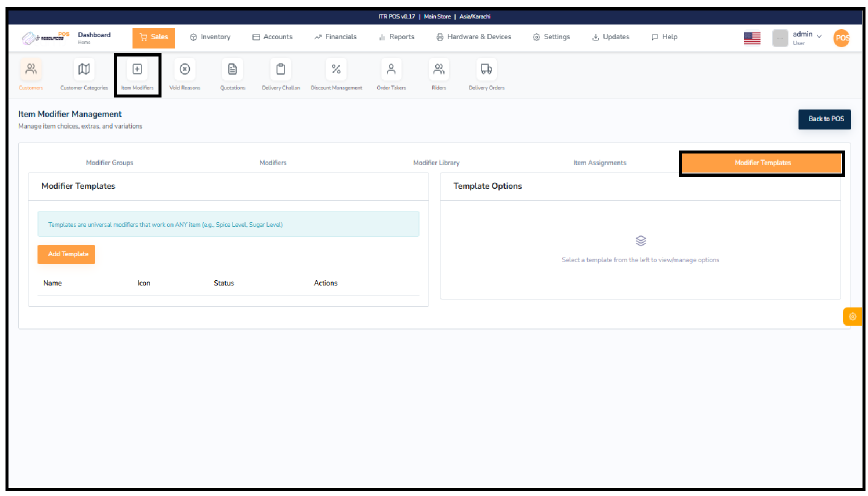The width and height of the screenshot is (868, 496).
Task: Open the Riders icon
Action: tap(438, 69)
